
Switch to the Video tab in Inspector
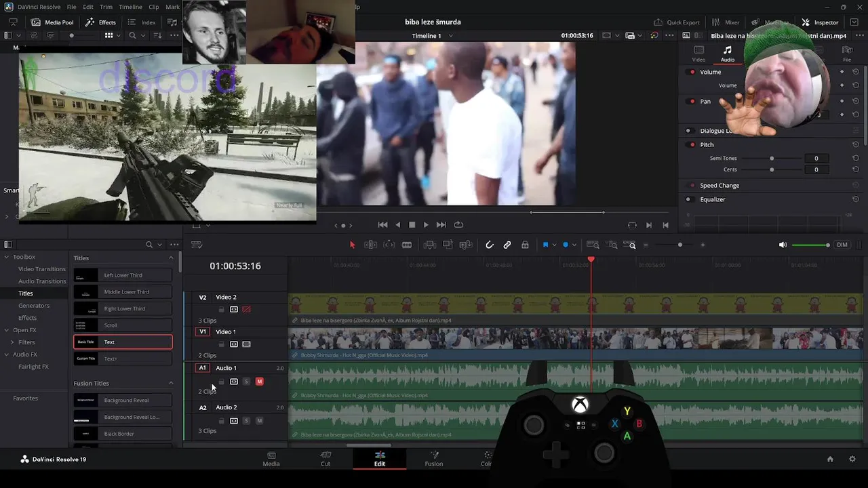[698, 54]
